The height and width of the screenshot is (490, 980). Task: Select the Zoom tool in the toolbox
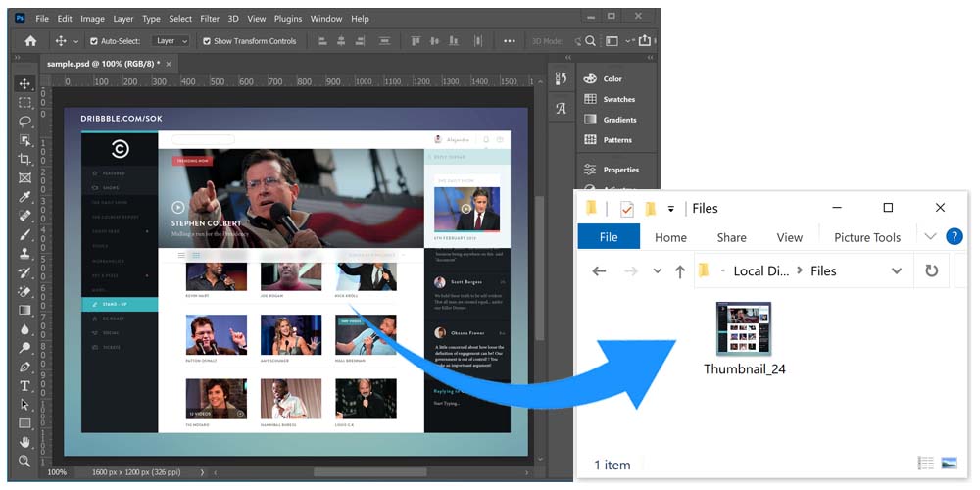(x=24, y=461)
